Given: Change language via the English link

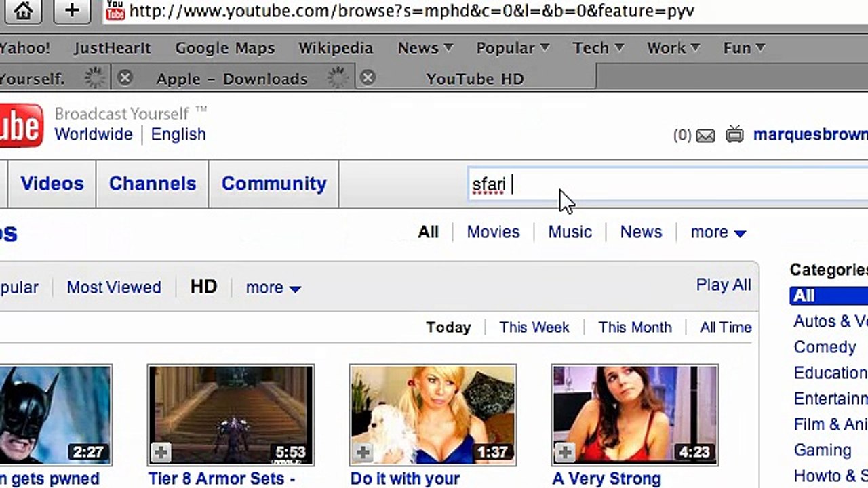Looking at the screenshot, I should pos(178,134).
